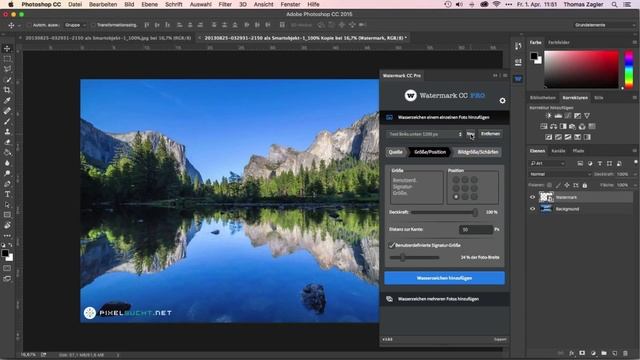Collapse Wasserzeichen einem einzelnen Foto hinzufügen section

tap(444, 118)
